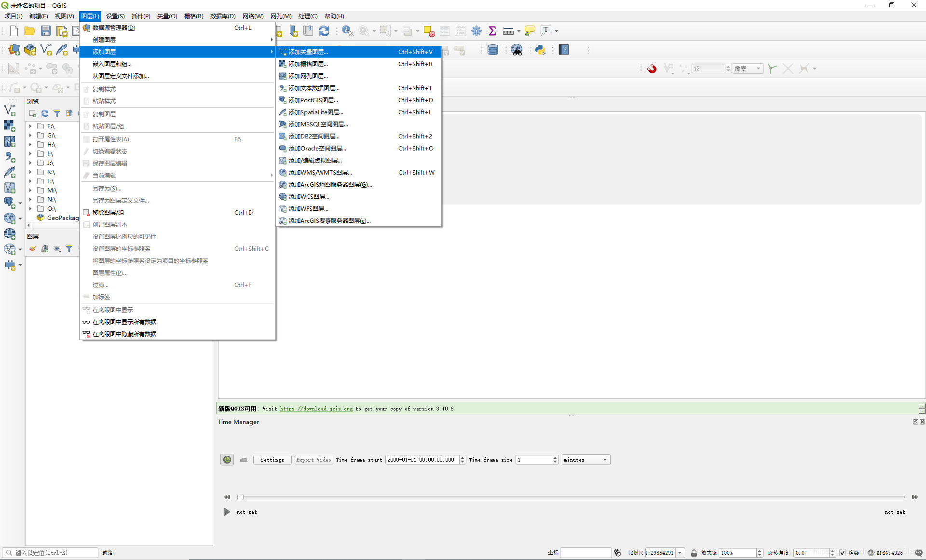Open a project with the folder icon
926x560 pixels.
tap(30, 31)
